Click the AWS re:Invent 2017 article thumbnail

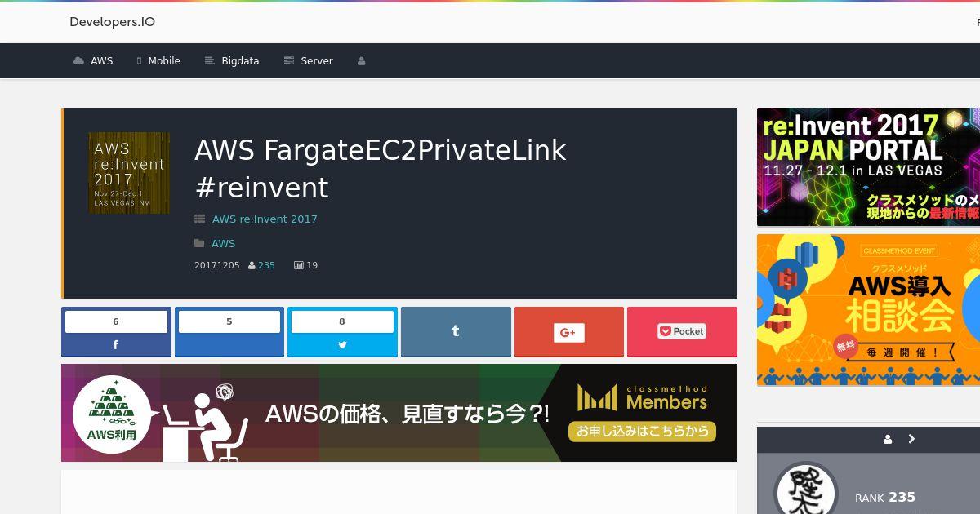coord(129,173)
